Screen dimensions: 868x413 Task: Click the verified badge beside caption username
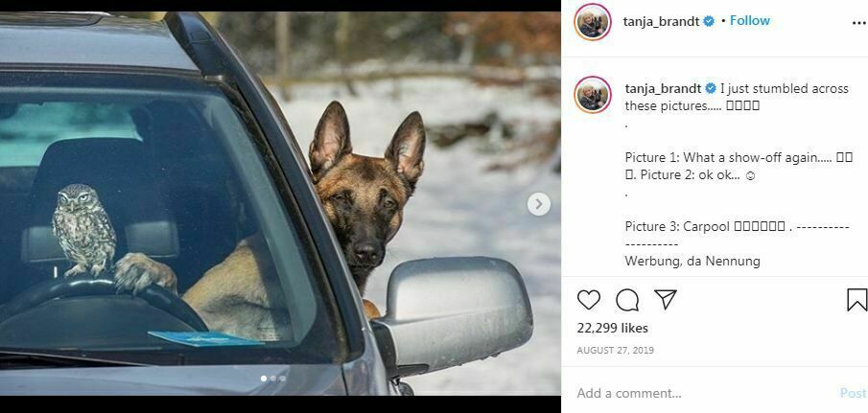(x=711, y=89)
